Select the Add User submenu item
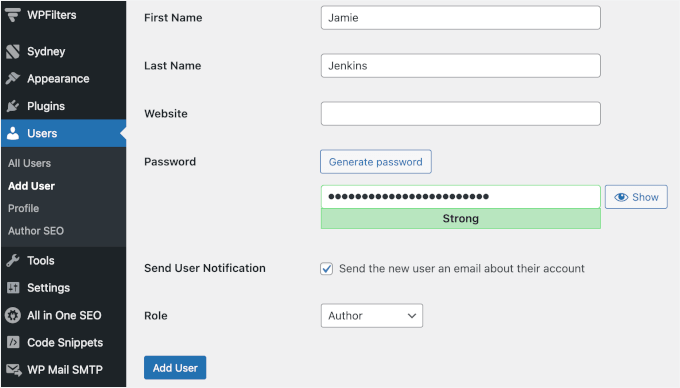 [x=31, y=186]
